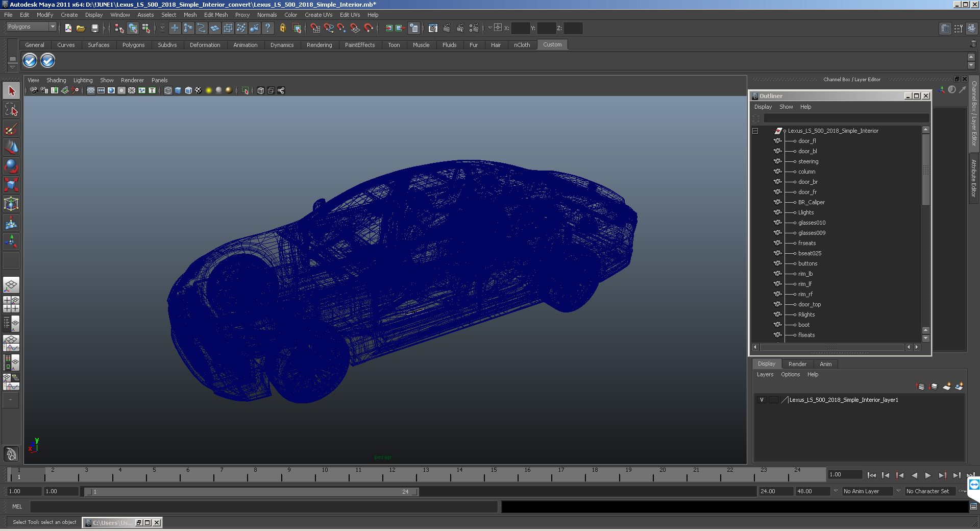Select the steering node in Outliner

click(x=808, y=161)
